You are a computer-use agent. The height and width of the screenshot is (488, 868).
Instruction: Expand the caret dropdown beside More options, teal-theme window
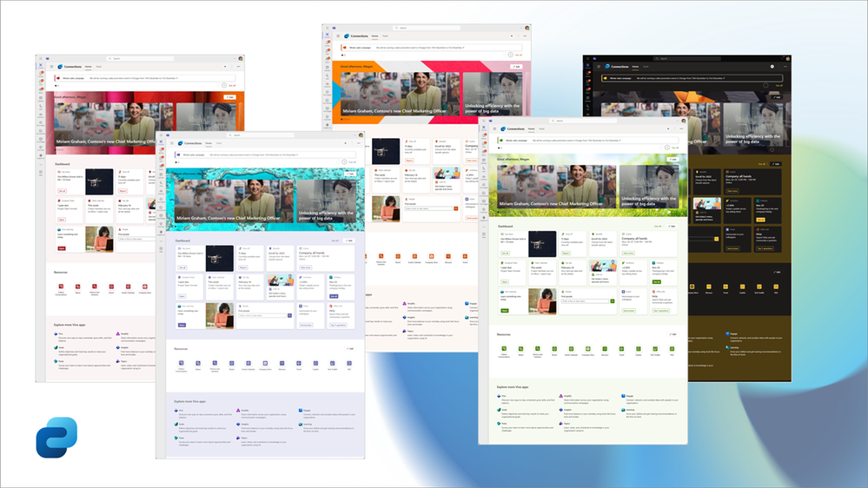point(346,143)
